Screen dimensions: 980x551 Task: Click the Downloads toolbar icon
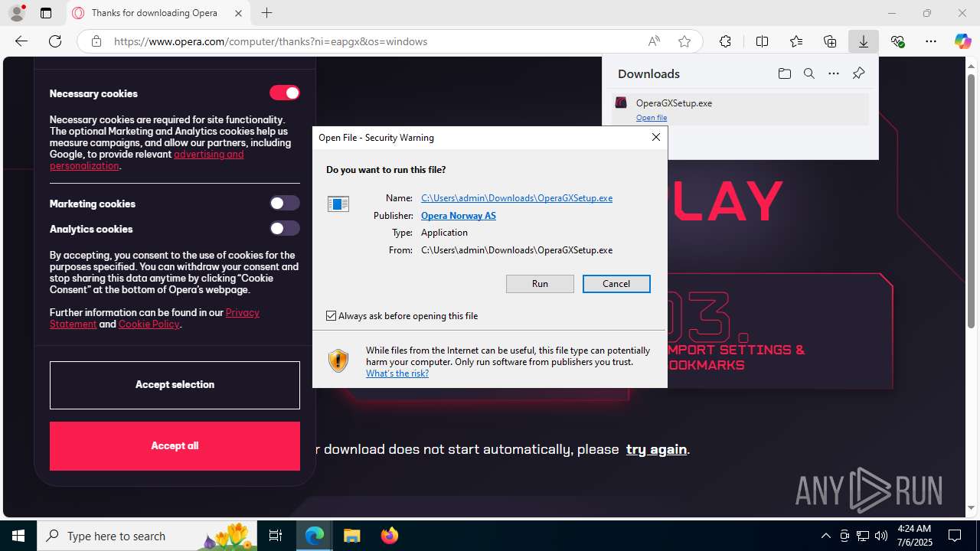coord(864,41)
